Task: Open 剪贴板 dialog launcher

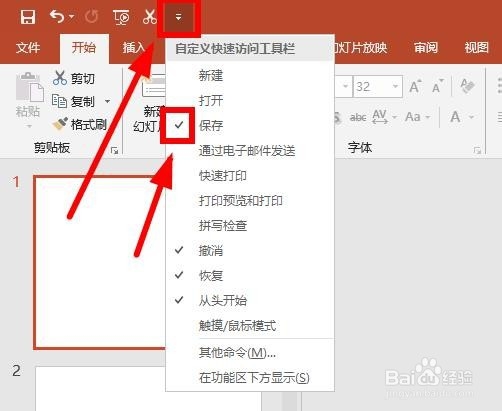Action: [115, 151]
